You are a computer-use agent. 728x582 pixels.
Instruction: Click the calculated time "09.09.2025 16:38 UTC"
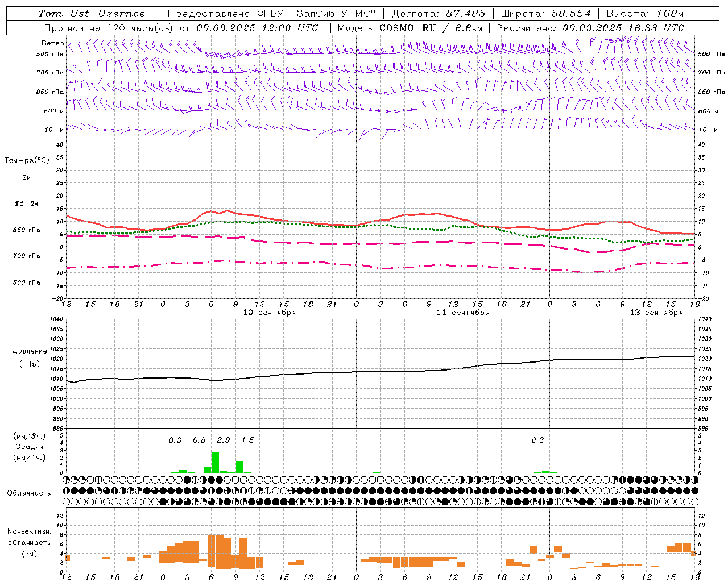tap(623, 28)
